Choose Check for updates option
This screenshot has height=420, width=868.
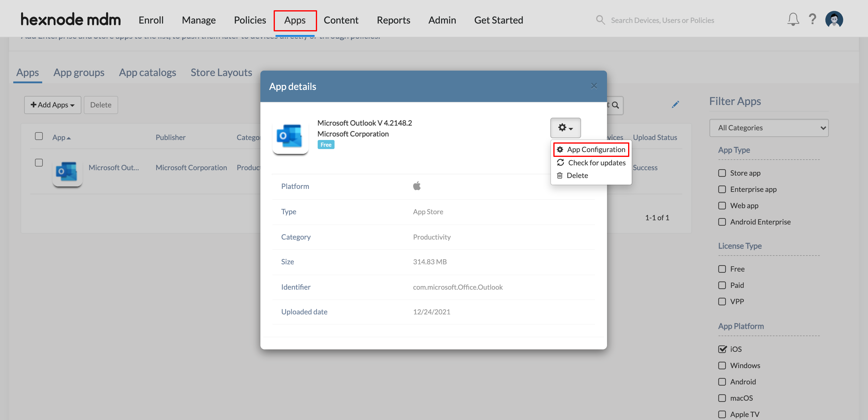[591, 163]
